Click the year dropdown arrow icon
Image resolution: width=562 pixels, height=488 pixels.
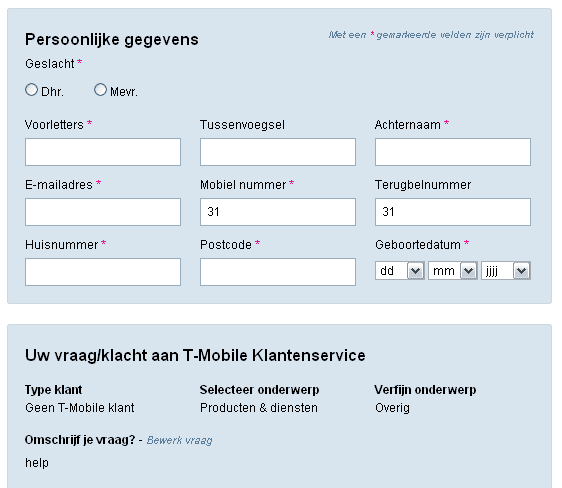(521, 271)
